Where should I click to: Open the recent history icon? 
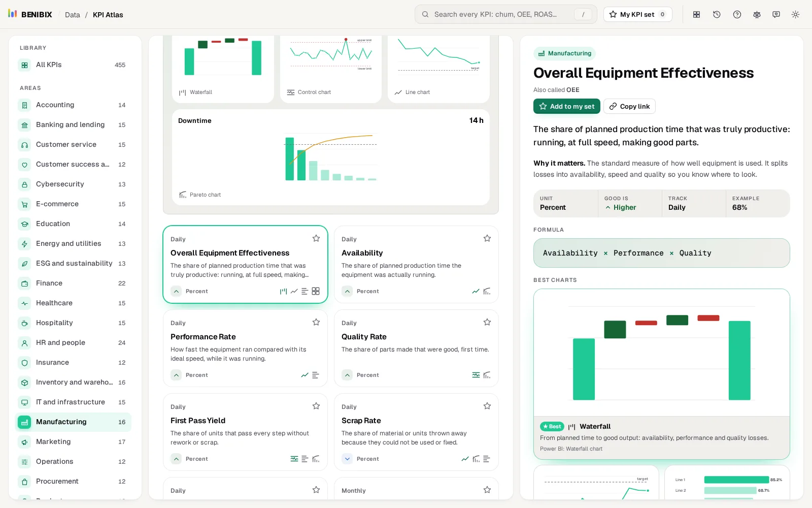pyautogui.click(x=717, y=15)
